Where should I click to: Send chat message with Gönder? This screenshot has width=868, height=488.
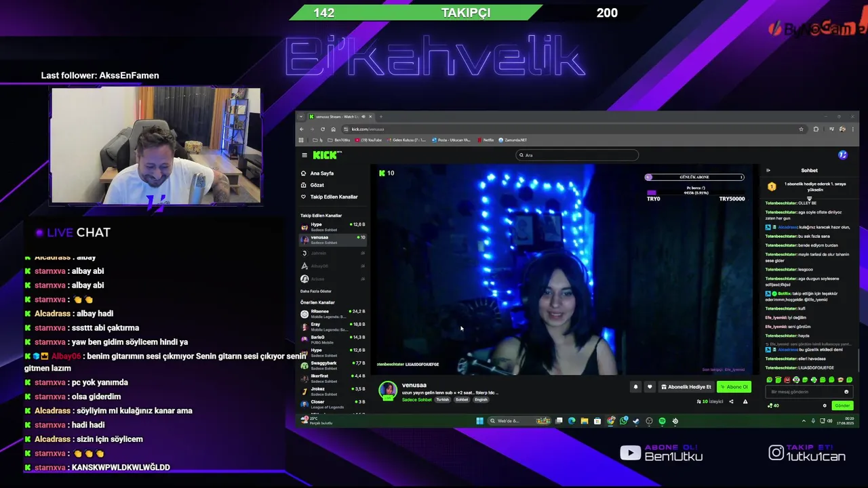tap(842, 405)
